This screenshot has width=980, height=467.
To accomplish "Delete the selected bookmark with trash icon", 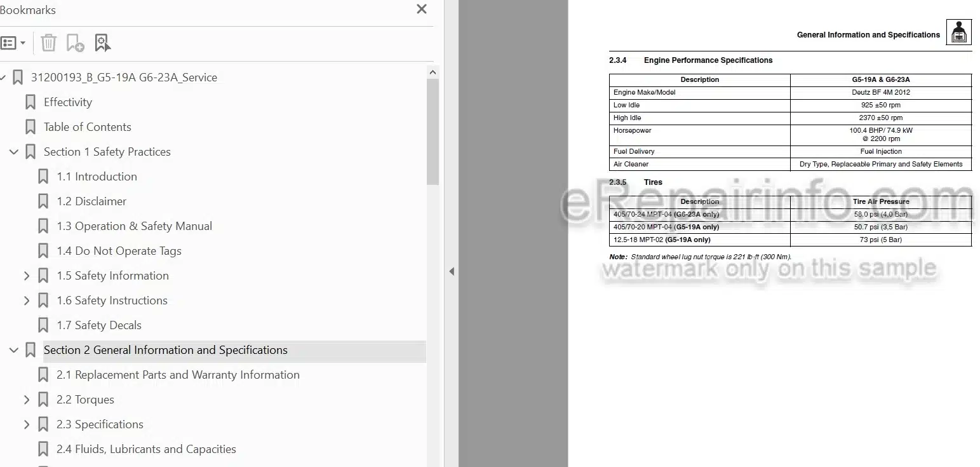I will click(x=48, y=43).
